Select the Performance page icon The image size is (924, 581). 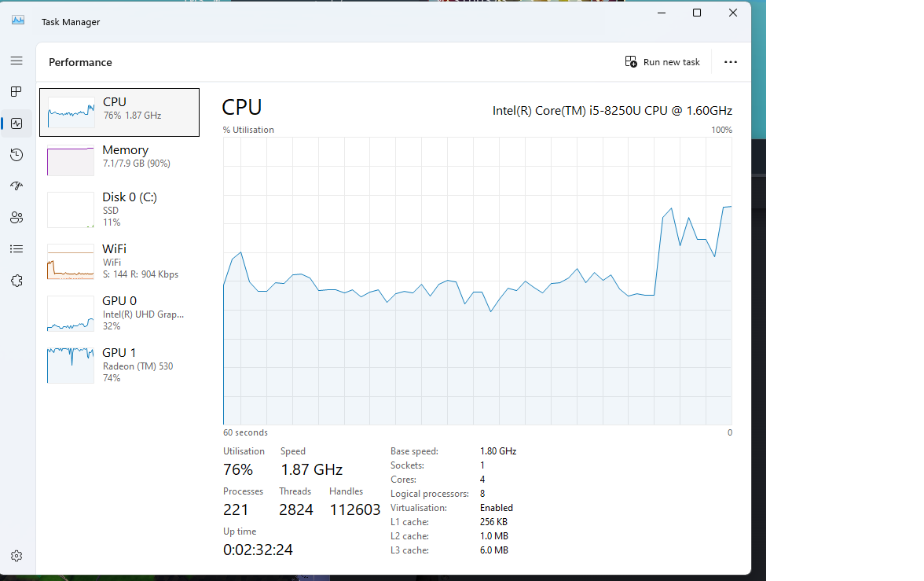coord(16,123)
